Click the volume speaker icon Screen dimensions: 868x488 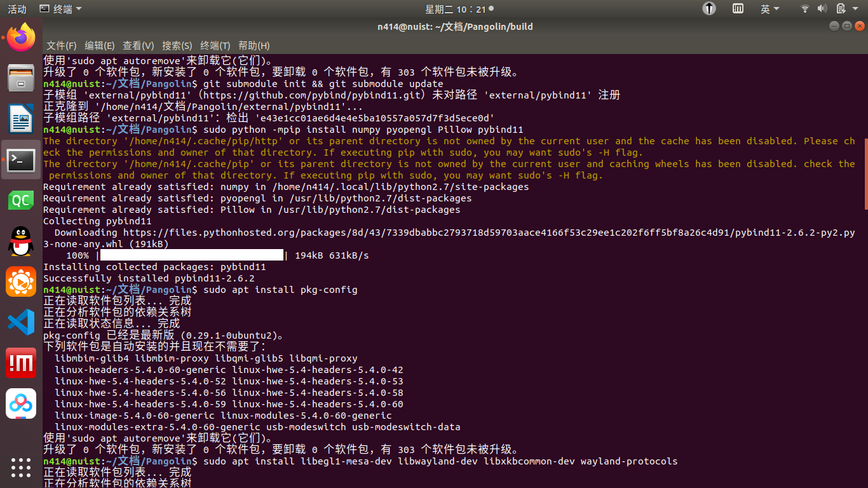point(822,9)
